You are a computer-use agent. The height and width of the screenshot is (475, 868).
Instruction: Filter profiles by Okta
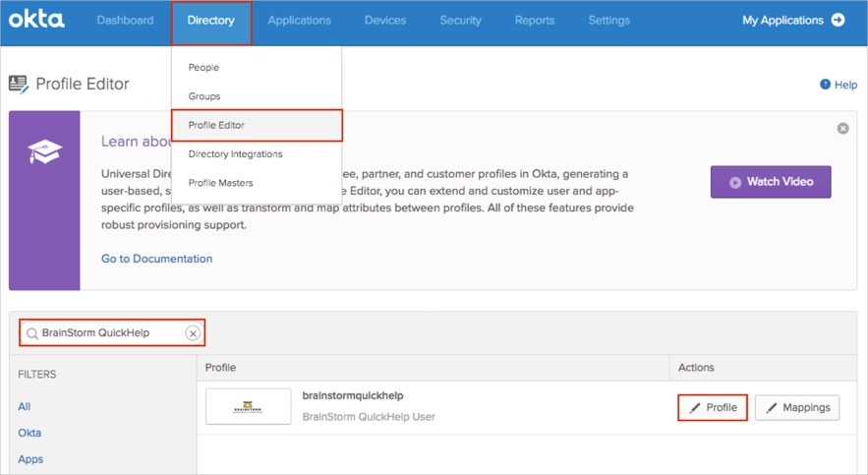point(29,433)
